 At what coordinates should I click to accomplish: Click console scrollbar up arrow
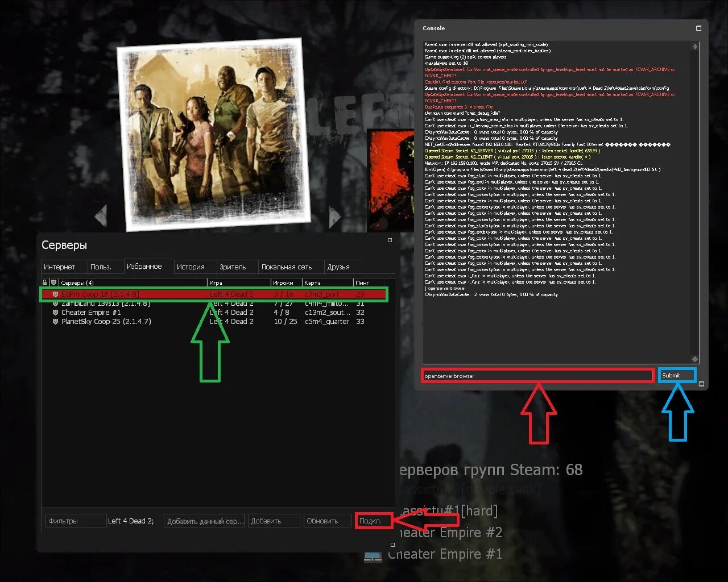pyautogui.click(x=695, y=47)
